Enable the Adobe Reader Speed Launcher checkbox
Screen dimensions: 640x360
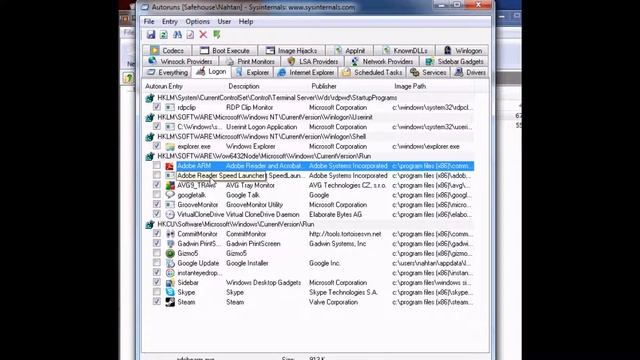pos(157,176)
